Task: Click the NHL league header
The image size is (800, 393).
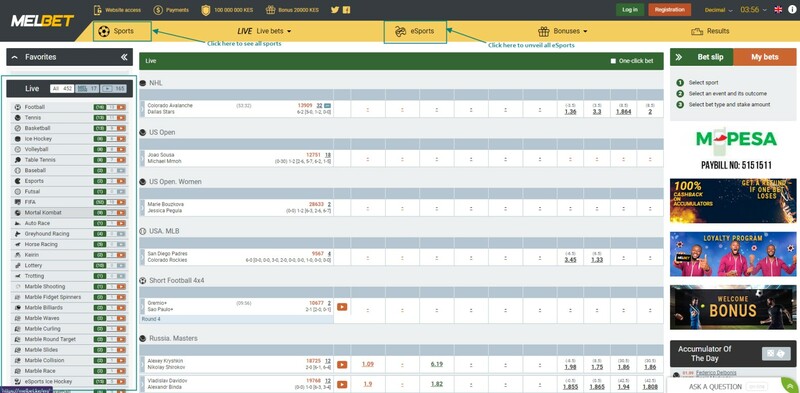Action: click(156, 83)
